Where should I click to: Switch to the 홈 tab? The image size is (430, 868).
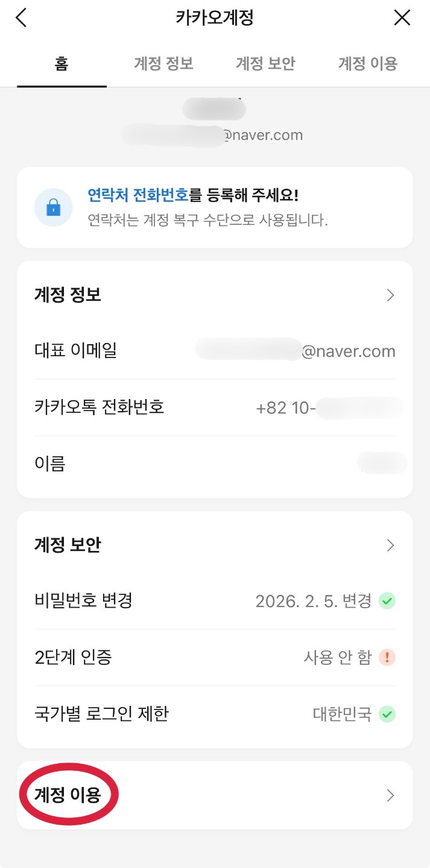click(62, 64)
